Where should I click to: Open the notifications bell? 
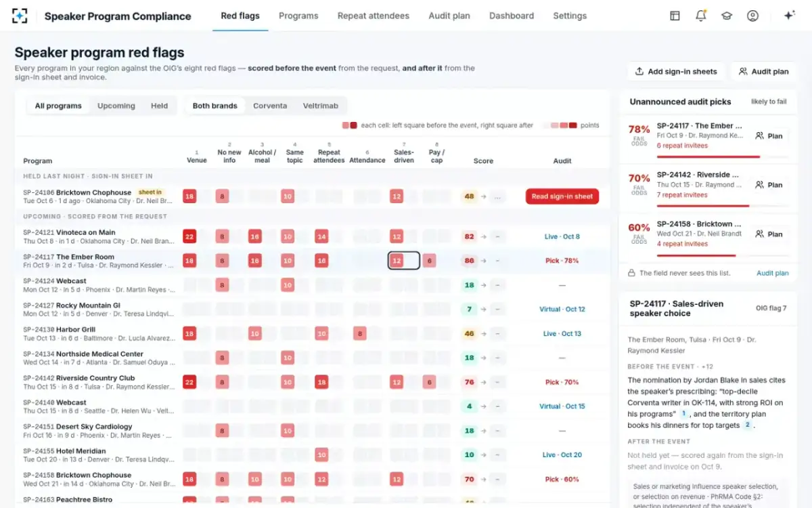[x=701, y=16]
